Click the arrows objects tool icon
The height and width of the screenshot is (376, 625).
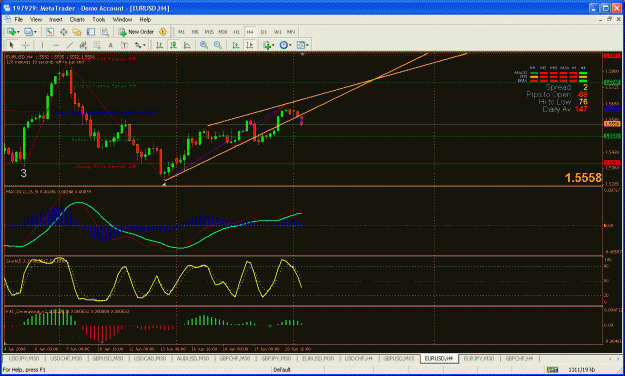tap(138, 45)
